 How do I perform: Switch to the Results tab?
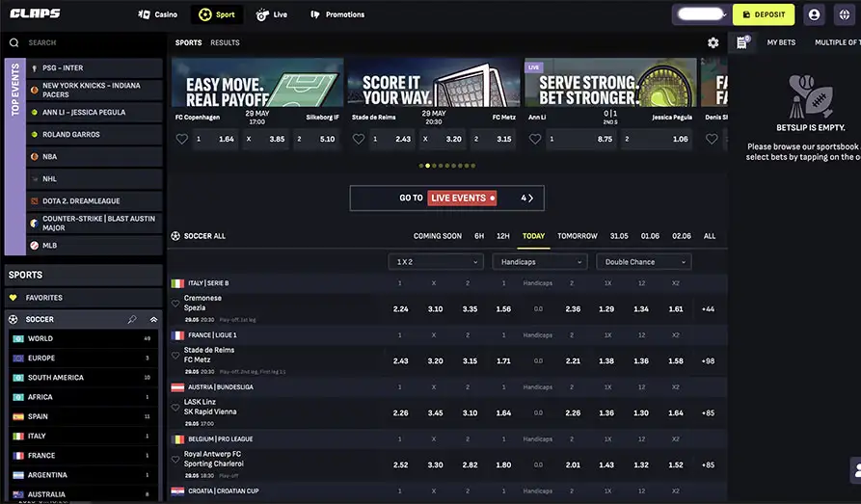coord(226,42)
